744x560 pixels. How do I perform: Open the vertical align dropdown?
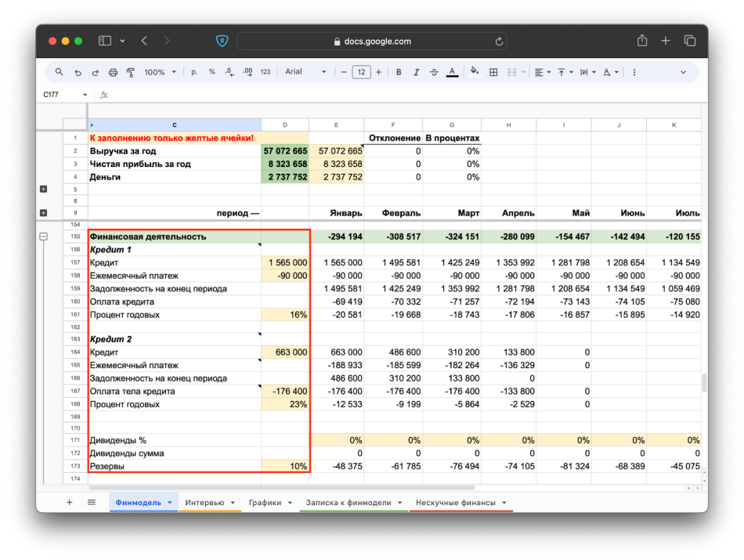point(565,72)
